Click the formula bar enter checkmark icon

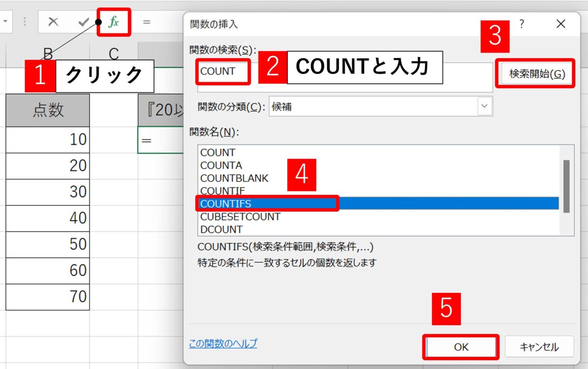click(x=83, y=22)
